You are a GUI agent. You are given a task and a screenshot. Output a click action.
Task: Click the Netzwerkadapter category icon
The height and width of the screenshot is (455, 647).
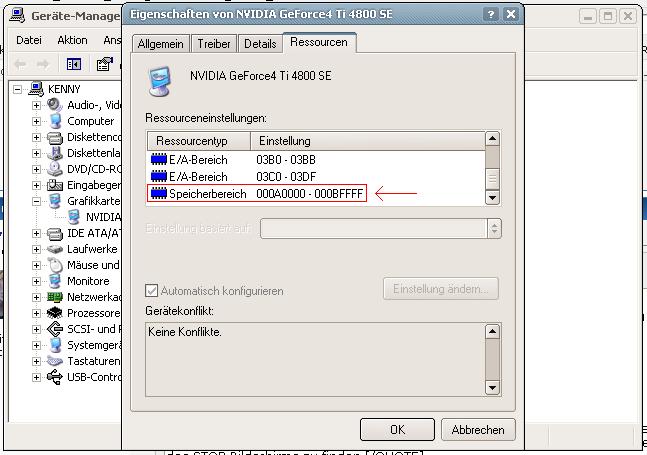pyautogui.click(x=55, y=297)
